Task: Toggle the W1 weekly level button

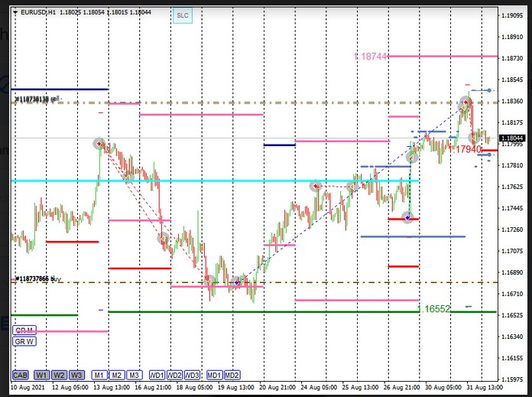Action: point(41,375)
